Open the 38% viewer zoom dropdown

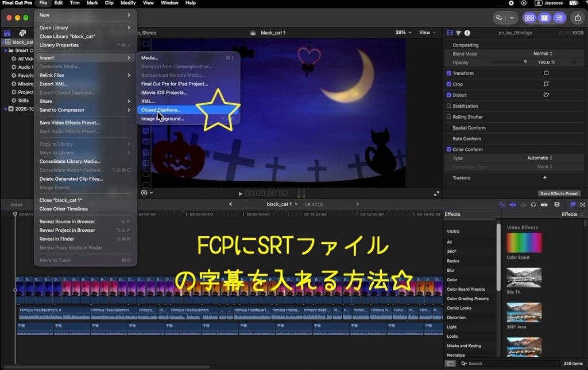tap(403, 33)
